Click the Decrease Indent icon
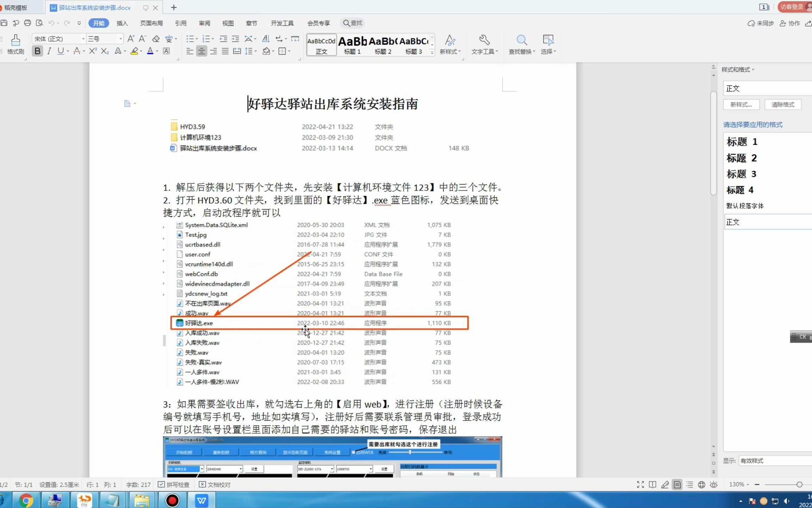Viewport: 812px width, 508px height. (223, 39)
